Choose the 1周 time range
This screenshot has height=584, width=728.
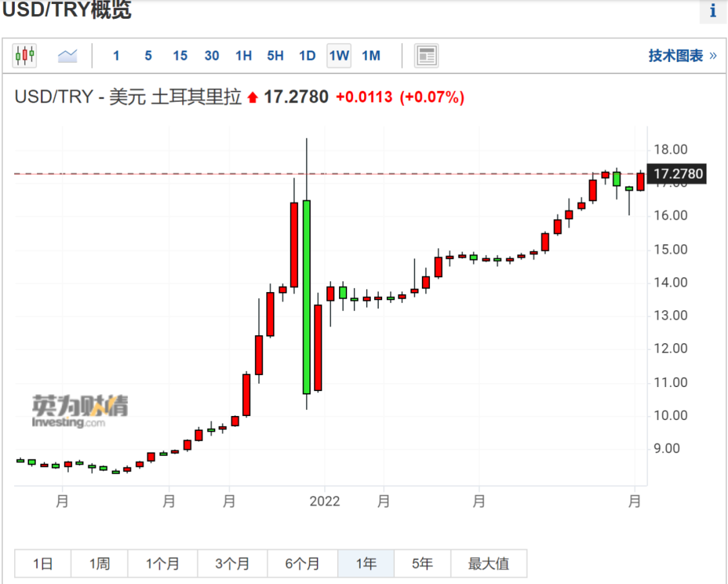(99, 564)
